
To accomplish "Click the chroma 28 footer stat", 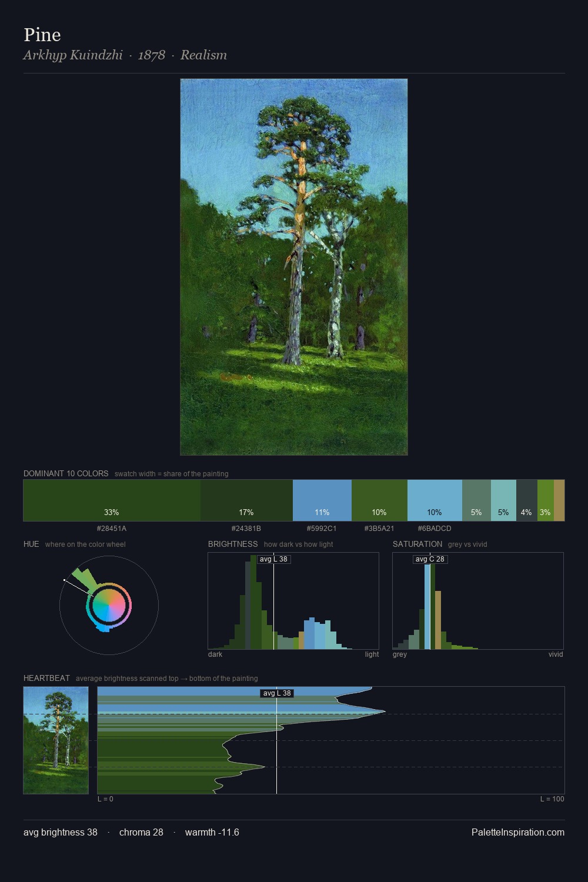I will pos(141,832).
